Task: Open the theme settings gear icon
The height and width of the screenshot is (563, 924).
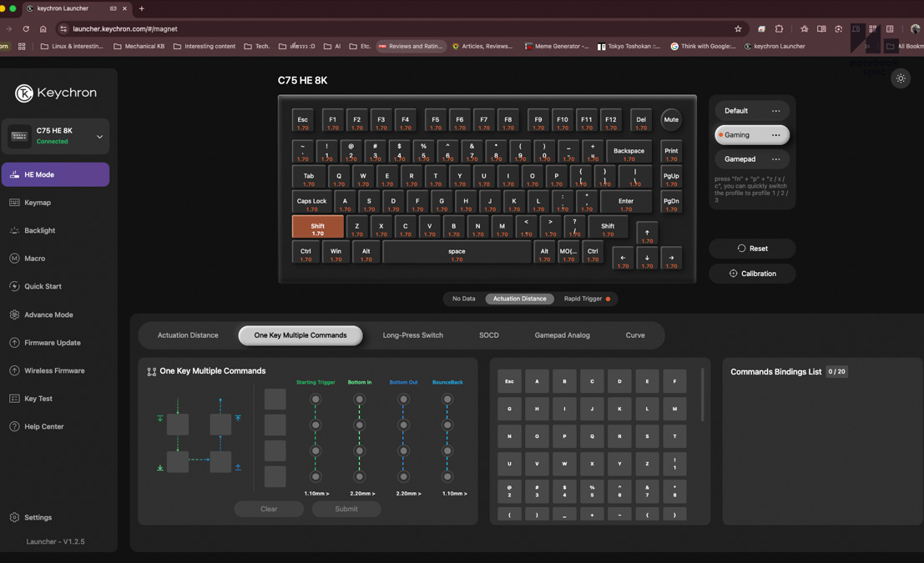Action: coord(900,78)
